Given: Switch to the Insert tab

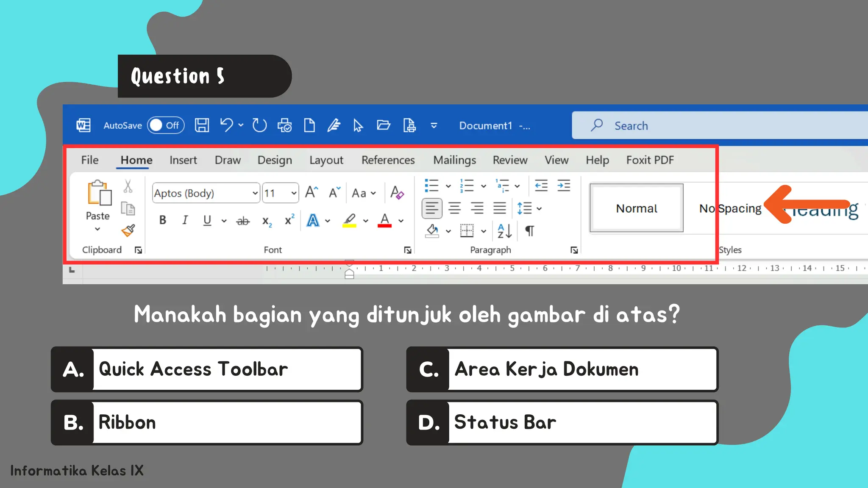Looking at the screenshot, I should [x=183, y=160].
